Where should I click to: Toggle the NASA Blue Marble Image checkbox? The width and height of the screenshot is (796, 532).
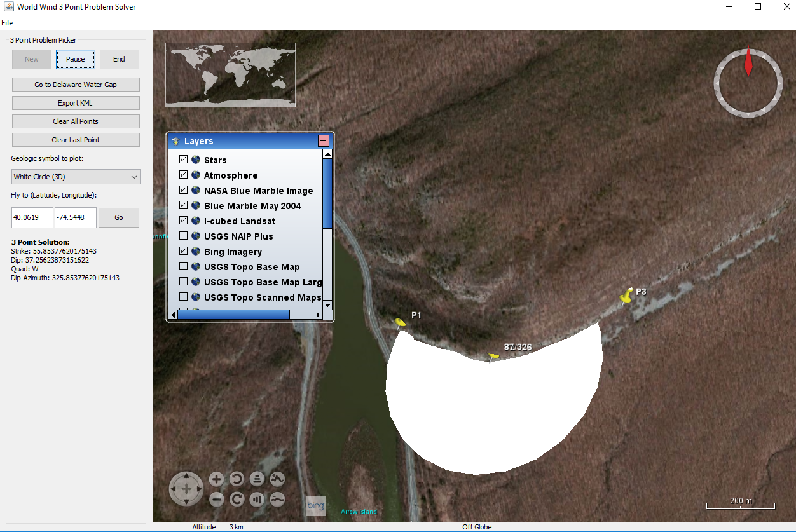(183, 190)
